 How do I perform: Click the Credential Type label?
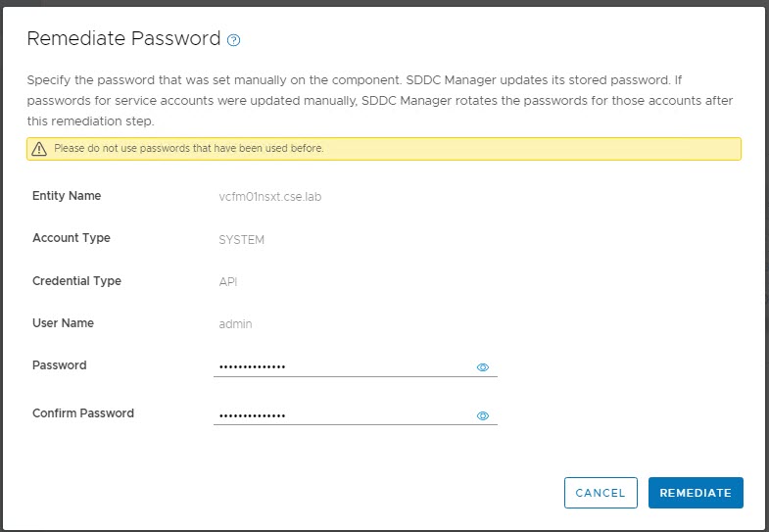click(76, 281)
